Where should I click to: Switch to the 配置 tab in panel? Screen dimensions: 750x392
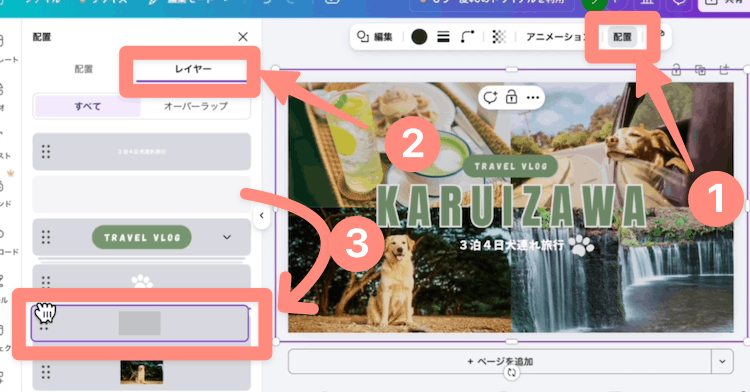[x=84, y=69]
